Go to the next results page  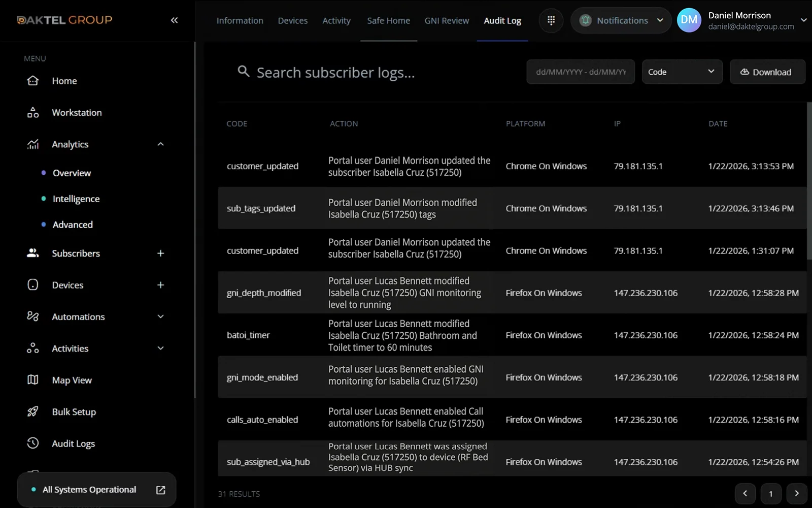[x=797, y=493]
